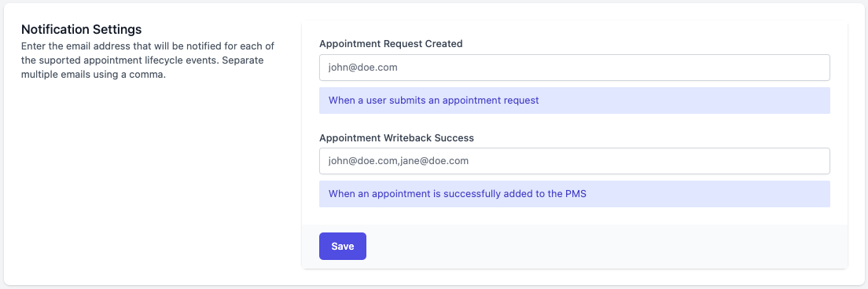868x289 pixels.
Task: Click the user submits appointment request hint
Action: coord(433,101)
